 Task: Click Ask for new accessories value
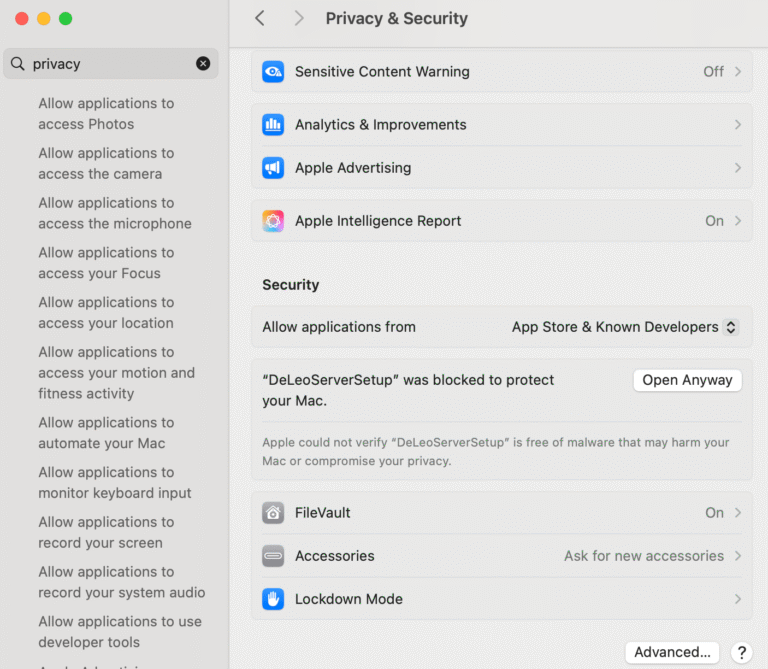click(x=644, y=556)
